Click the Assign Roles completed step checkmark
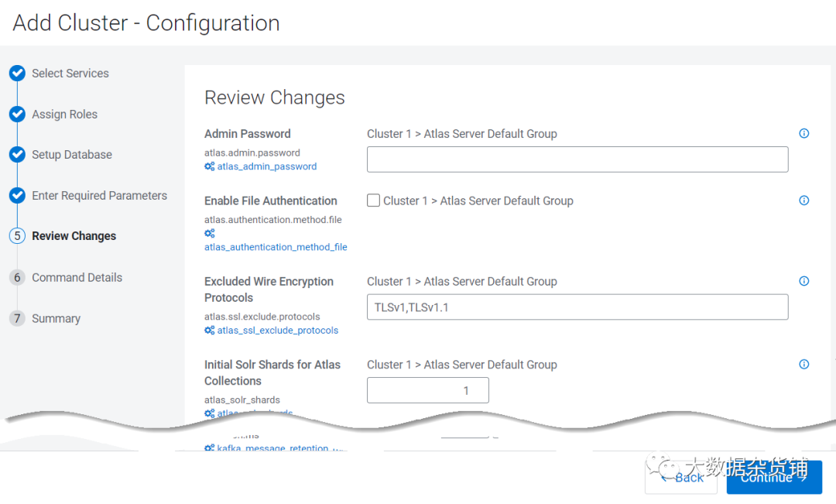Viewport: 836px width, 504px height. point(17,114)
